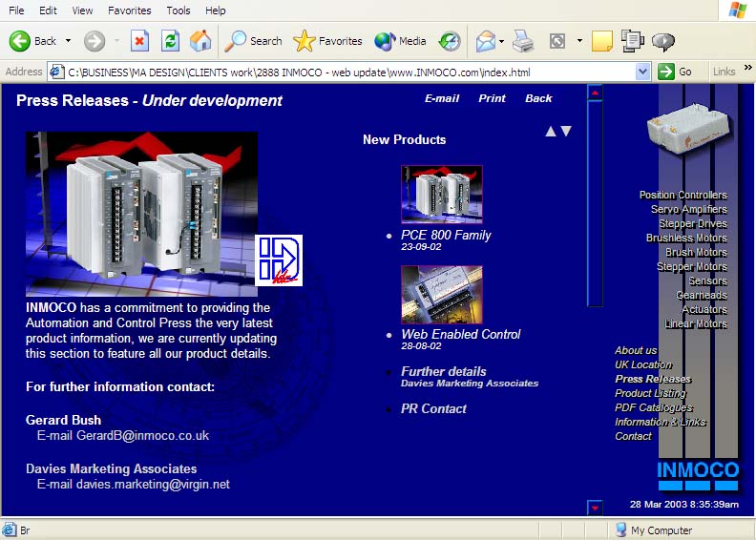The width and height of the screenshot is (756, 540).
Task: Click the blue-and-white arrow logo icon
Action: [279, 260]
